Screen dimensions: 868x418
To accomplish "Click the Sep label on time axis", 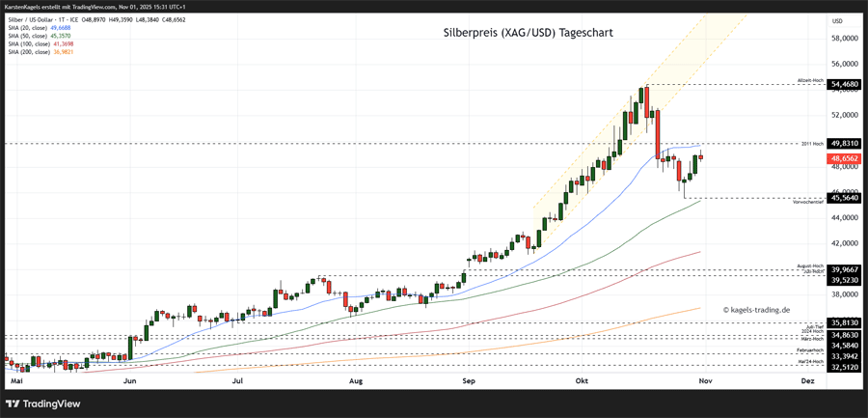I will point(469,382).
